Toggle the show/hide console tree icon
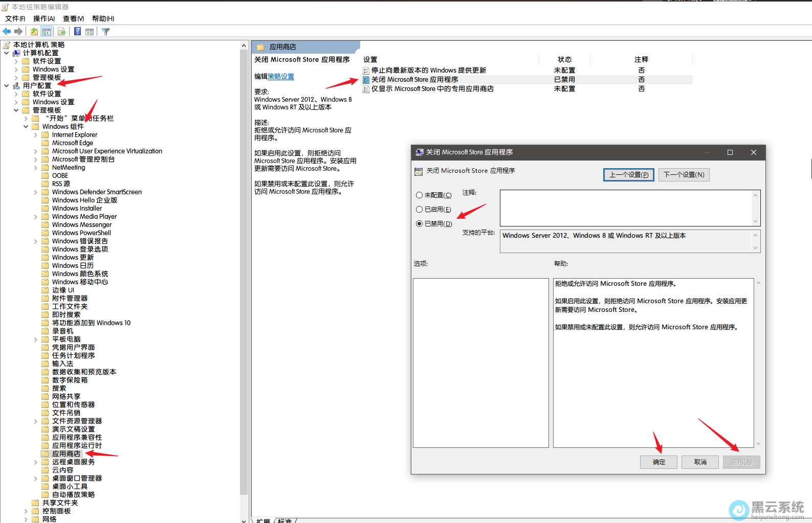The height and width of the screenshot is (523, 812). (47, 32)
